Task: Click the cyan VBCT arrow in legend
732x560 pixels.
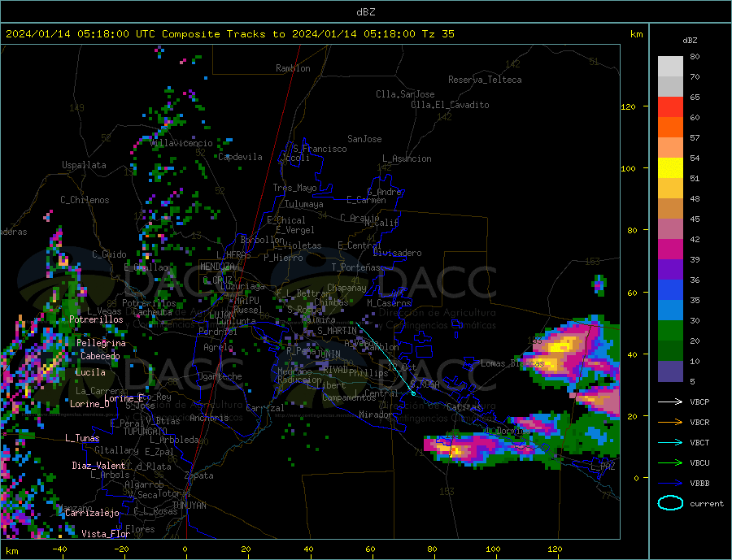Action: [670, 442]
